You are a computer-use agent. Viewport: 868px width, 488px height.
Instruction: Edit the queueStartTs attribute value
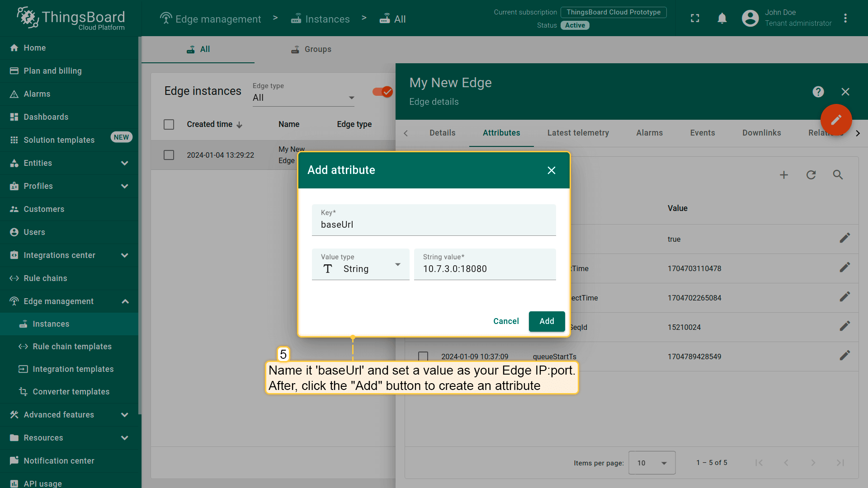pyautogui.click(x=844, y=356)
